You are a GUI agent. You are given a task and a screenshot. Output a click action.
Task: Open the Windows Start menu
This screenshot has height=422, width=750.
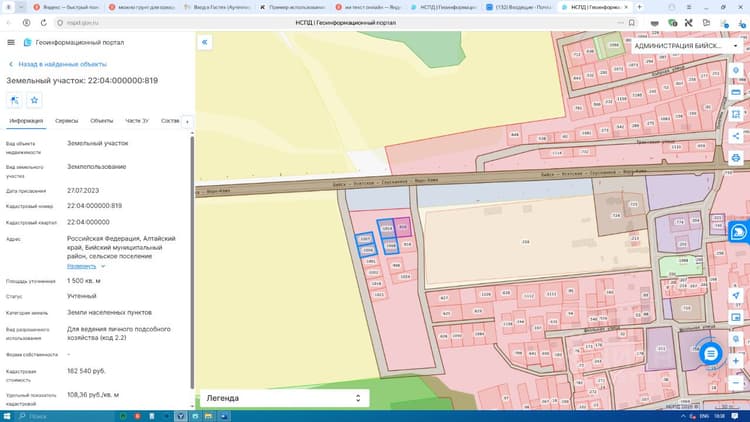click(x=7, y=416)
